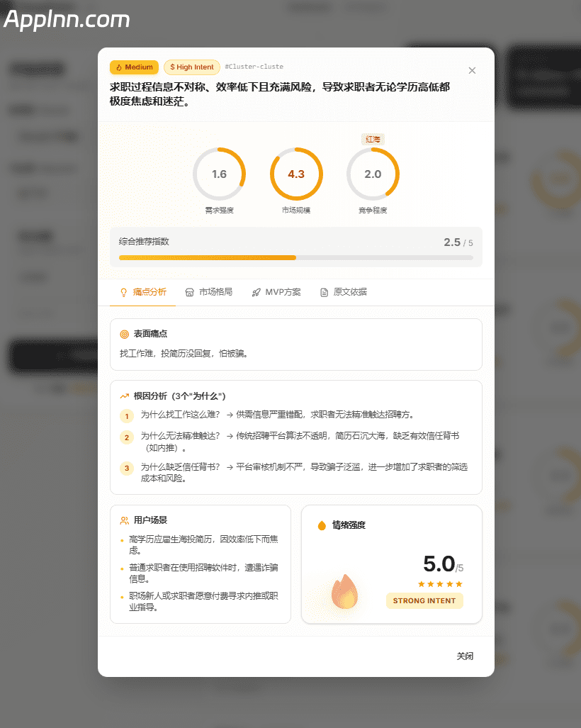Click the scenario 普通求职者在使用招聘软件时
This screenshot has height=728, width=581.
[204, 573]
